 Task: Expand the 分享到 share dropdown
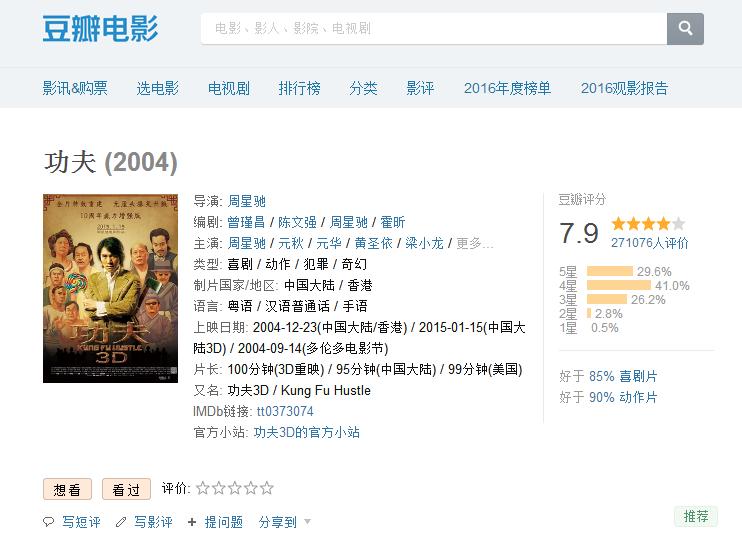[285, 522]
